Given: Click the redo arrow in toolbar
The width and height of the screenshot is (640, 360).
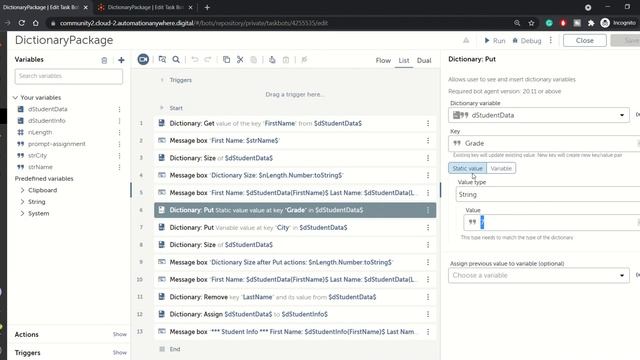Looking at the screenshot, I should pyautogui.click(x=208, y=60).
